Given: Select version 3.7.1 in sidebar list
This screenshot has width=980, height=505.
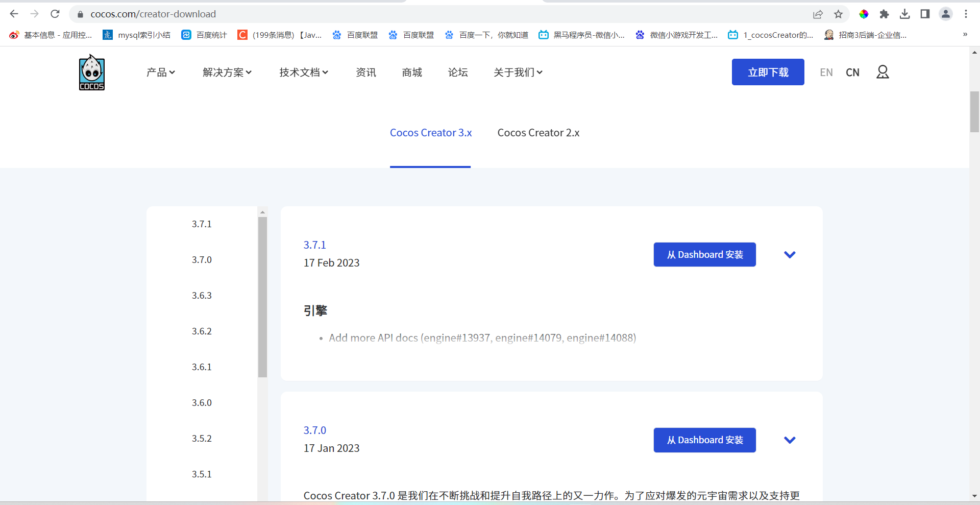Looking at the screenshot, I should pos(202,224).
